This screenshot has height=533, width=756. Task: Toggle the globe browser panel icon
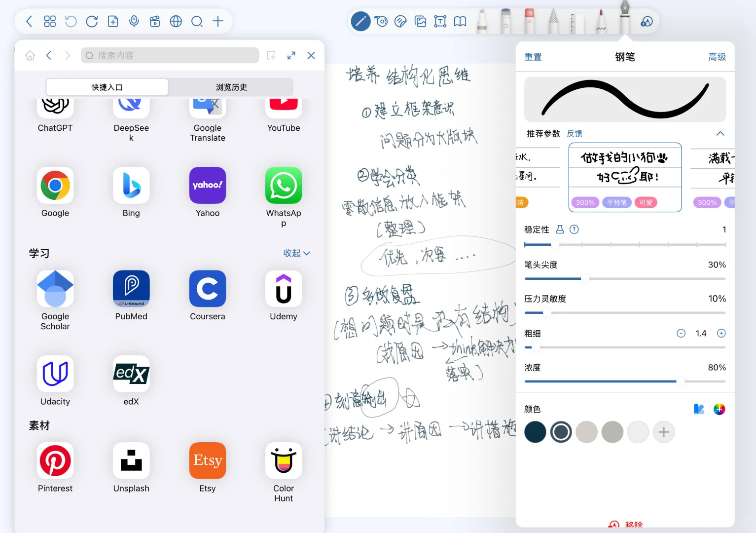[176, 21]
